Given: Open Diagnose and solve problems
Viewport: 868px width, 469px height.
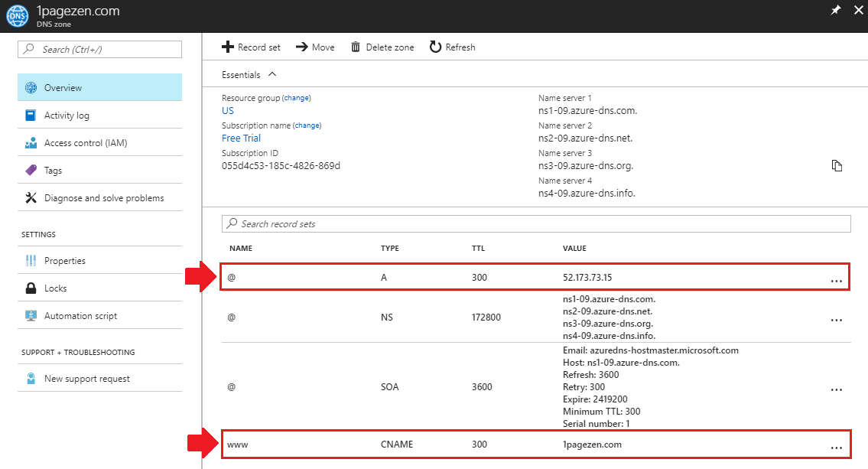Looking at the screenshot, I should pos(99,197).
